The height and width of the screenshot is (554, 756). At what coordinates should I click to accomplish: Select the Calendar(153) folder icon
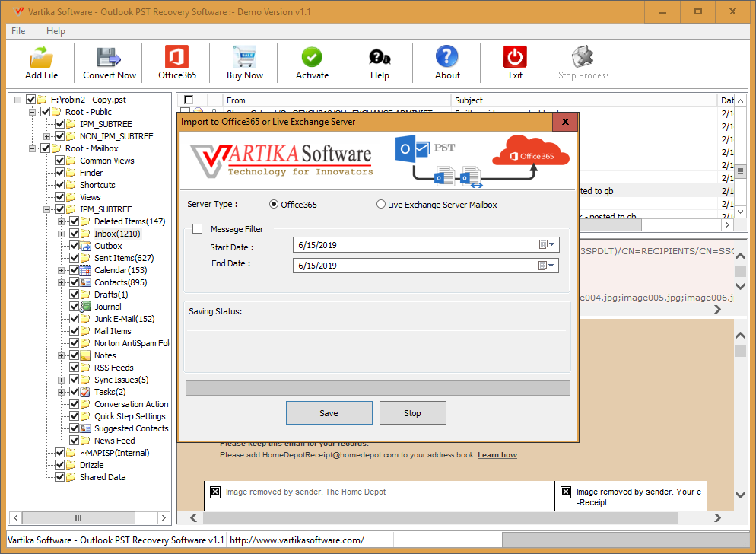[x=85, y=270]
